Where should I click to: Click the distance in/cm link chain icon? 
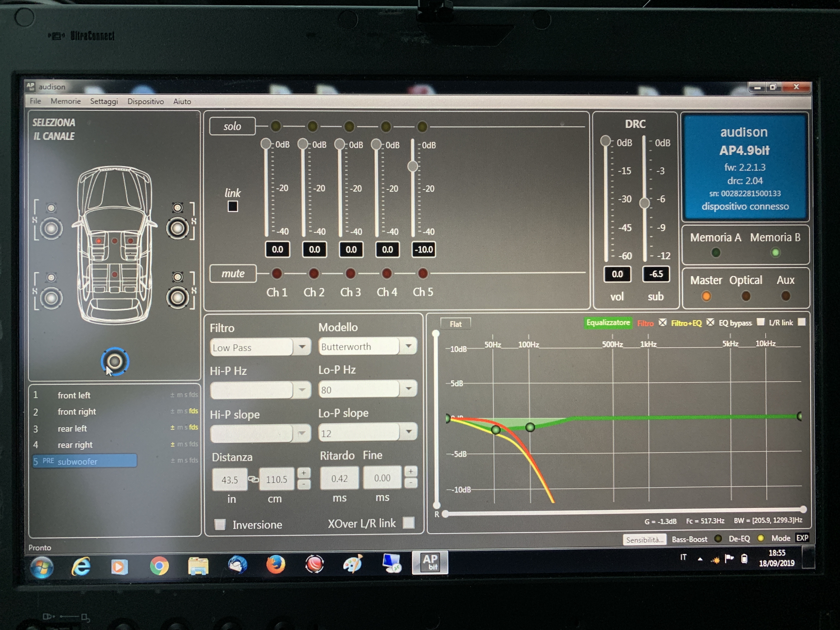click(x=253, y=479)
